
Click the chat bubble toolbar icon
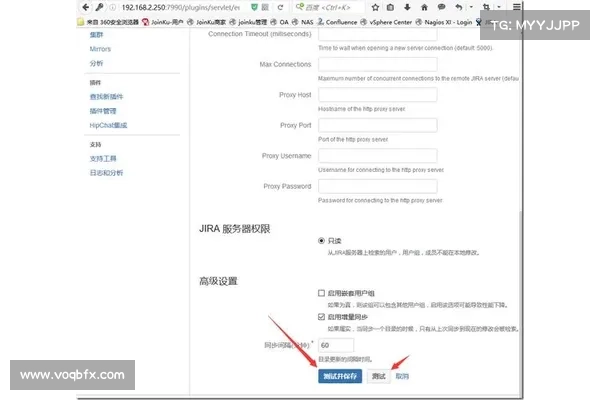441,7
